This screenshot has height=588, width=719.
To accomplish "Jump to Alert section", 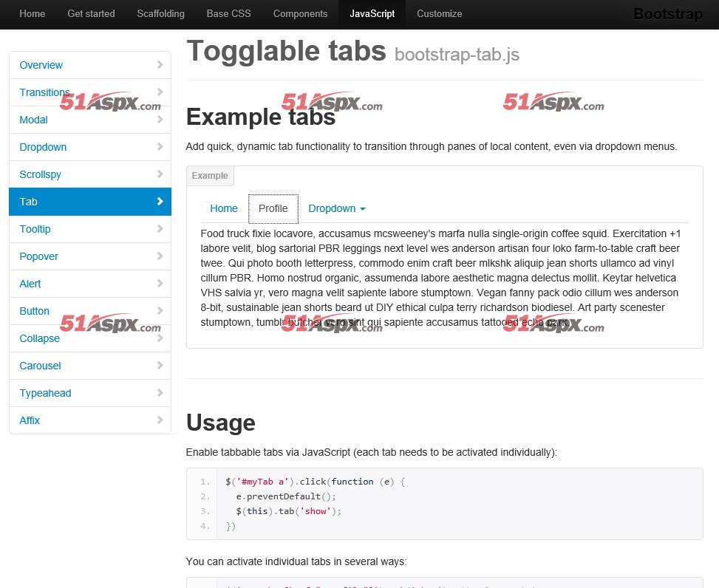I will [90, 283].
